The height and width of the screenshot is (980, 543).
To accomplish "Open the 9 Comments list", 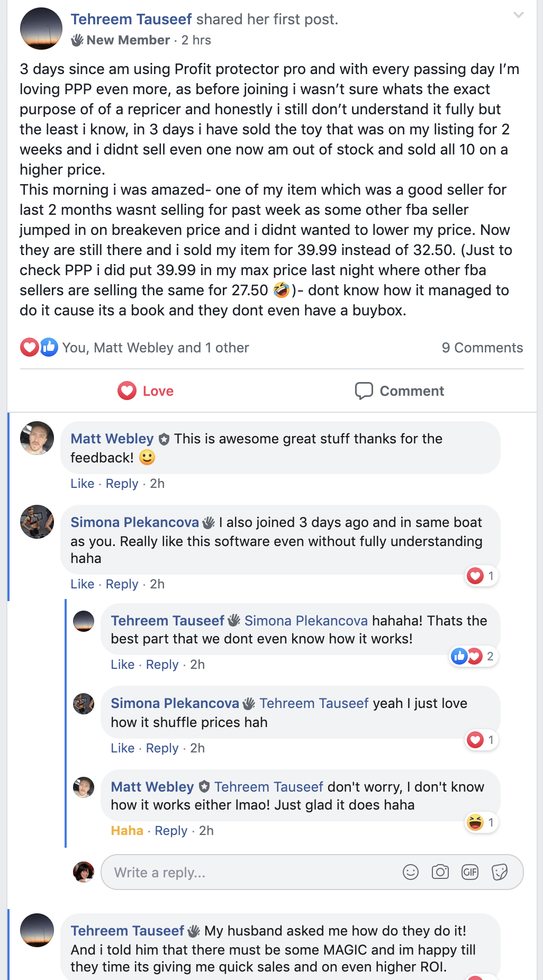I will 482,347.
